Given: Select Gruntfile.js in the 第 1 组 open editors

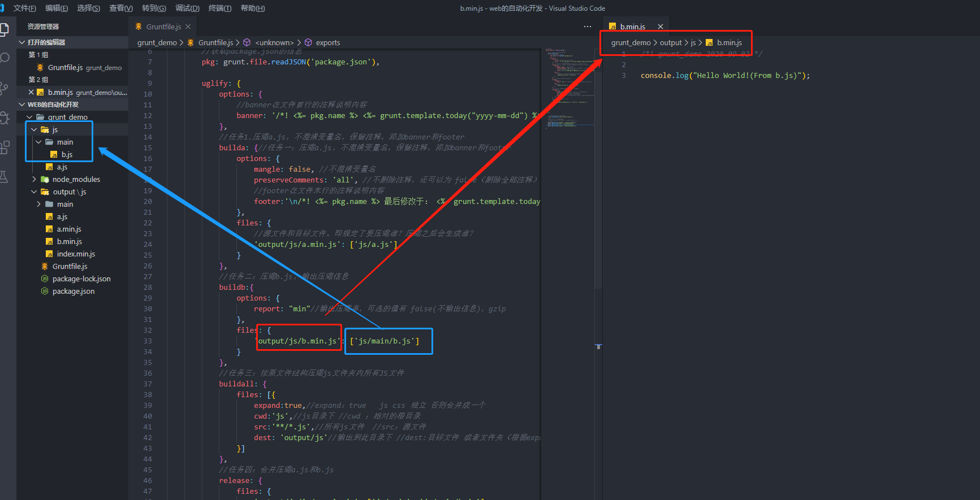Looking at the screenshot, I should (72, 67).
